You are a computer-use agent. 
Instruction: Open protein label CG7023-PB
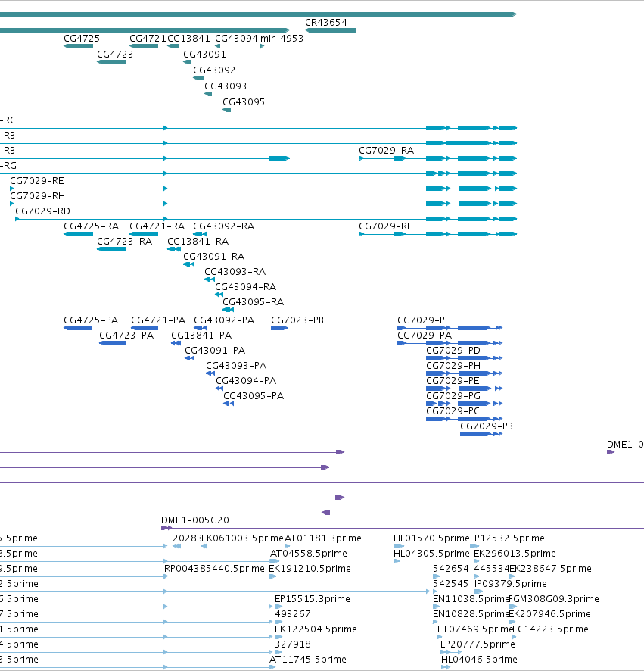tap(297, 320)
